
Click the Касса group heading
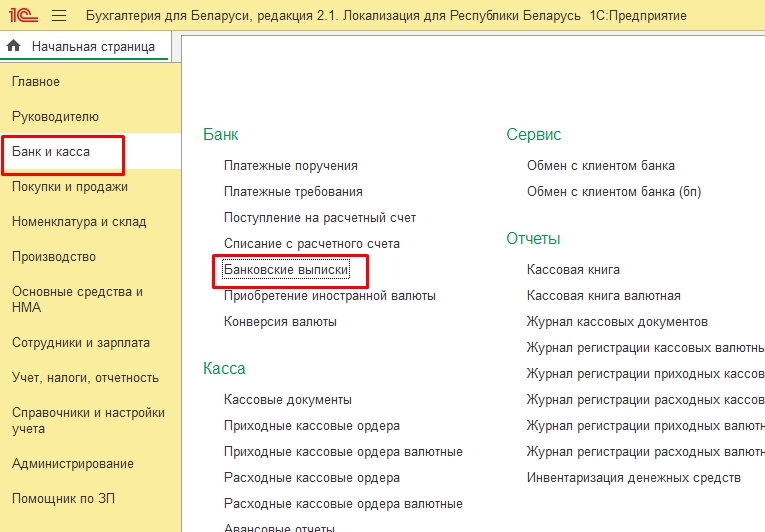pyautogui.click(x=224, y=368)
